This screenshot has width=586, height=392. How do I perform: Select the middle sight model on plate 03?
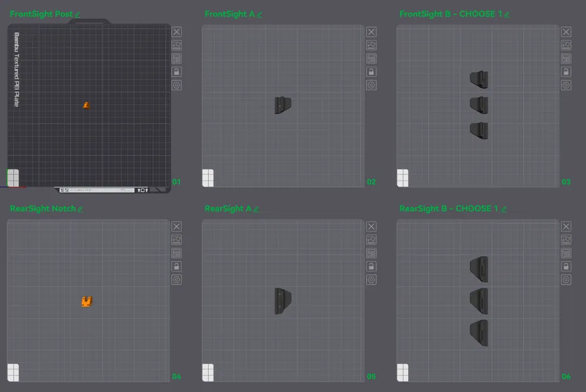(479, 105)
